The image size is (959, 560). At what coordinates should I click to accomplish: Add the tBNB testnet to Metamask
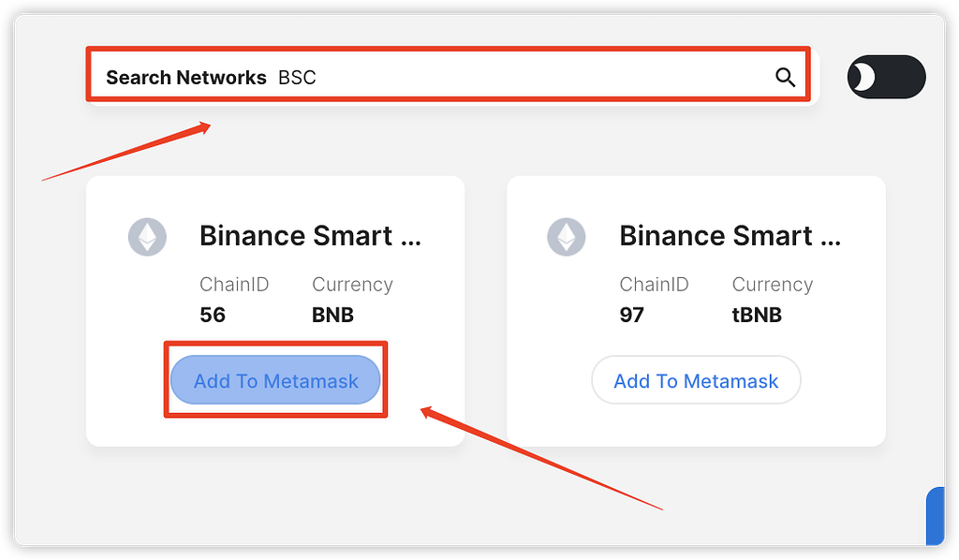click(x=696, y=380)
